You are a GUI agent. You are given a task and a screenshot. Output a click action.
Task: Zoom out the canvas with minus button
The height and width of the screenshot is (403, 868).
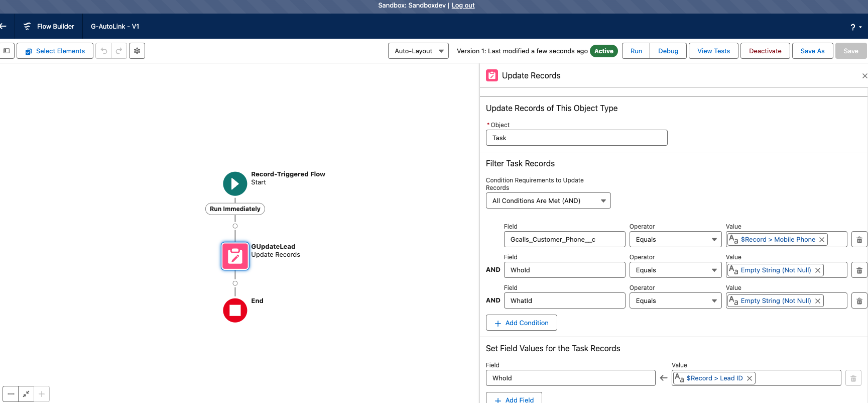(11, 394)
